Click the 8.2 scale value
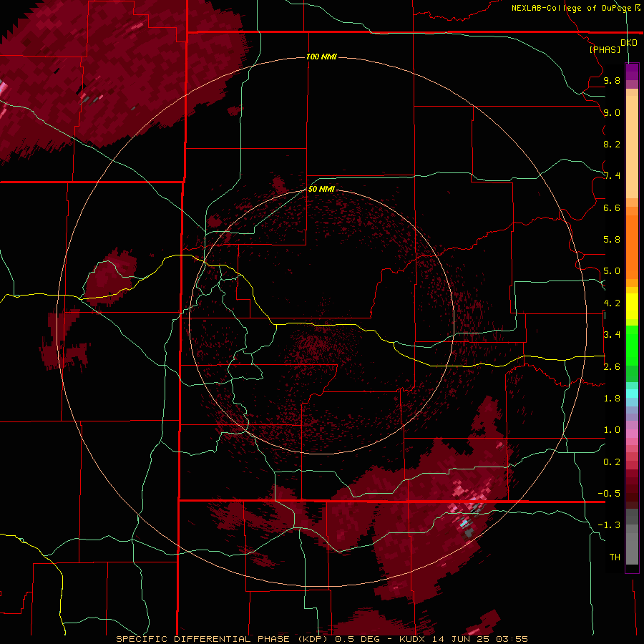 (x=612, y=144)
